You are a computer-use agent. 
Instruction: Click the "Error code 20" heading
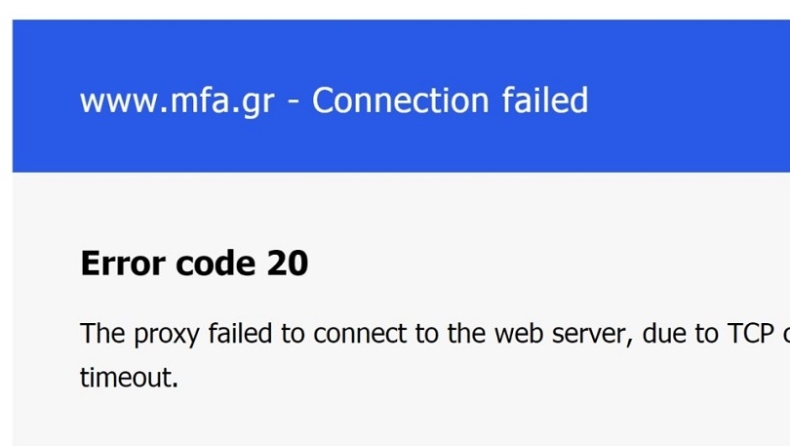coord(194,263)
